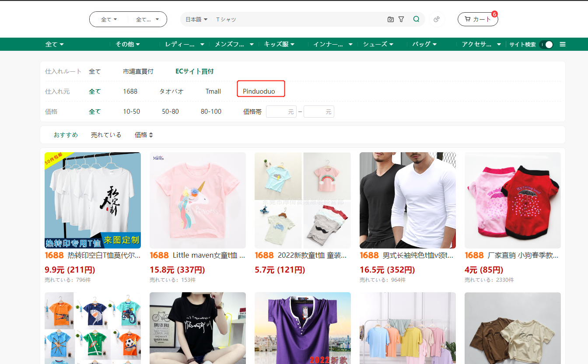Open product title Little maven女童t恤
Screen dimensions: 588x364
coord(209,255)
